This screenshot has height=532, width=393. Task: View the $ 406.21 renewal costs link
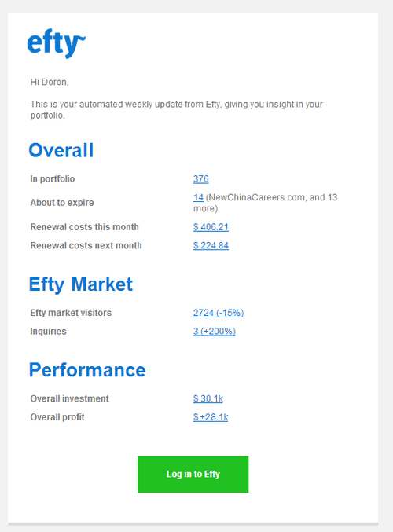(x=211, y=227)
